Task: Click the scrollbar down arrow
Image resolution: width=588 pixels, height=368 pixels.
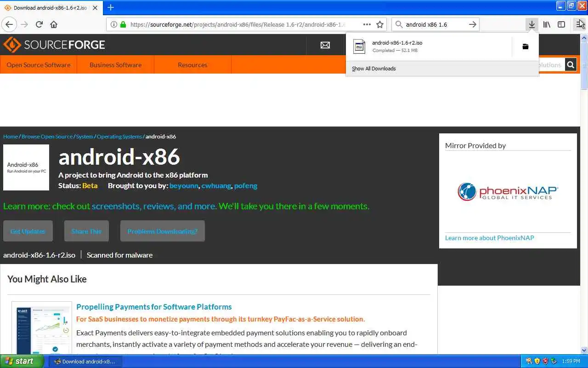Action: (x=584, y=350)
